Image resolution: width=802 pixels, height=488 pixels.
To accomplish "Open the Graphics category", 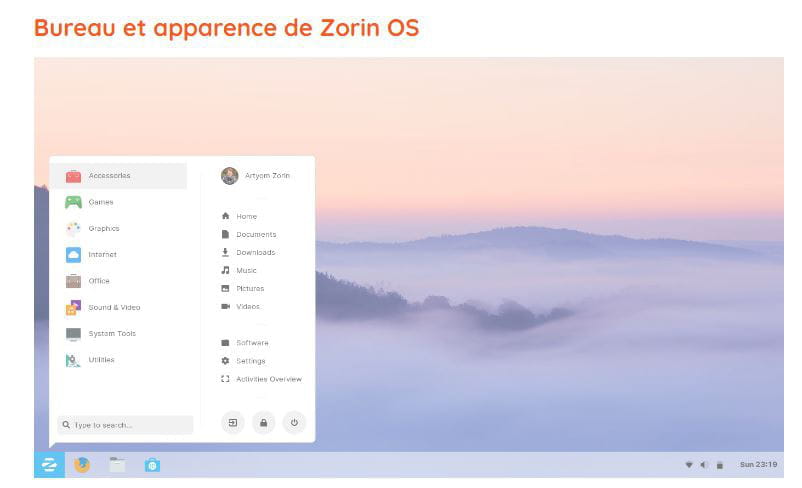I will tap(119, 228).
